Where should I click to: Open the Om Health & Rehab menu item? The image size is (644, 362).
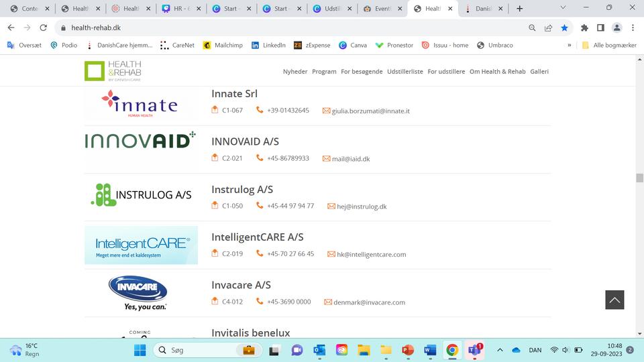click(497, 72)
